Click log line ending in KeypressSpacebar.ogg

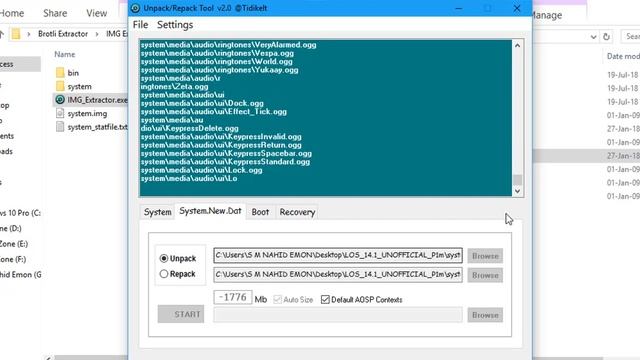[226, 153]
